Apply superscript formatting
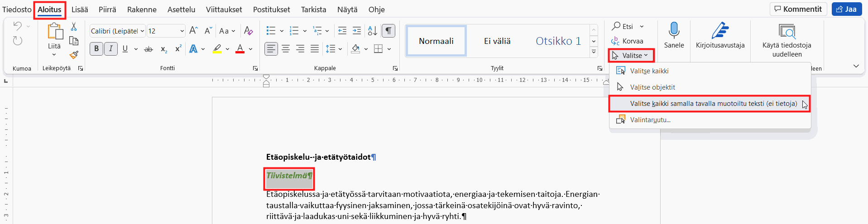868x224 pixels. point(178,49)
